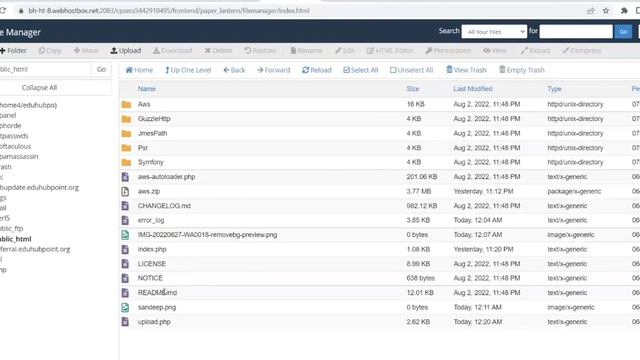The width and height of the screenshot is (640, 360).
Task: Open update.eduhubpoint.org tree folder
Action: [39, 188]
